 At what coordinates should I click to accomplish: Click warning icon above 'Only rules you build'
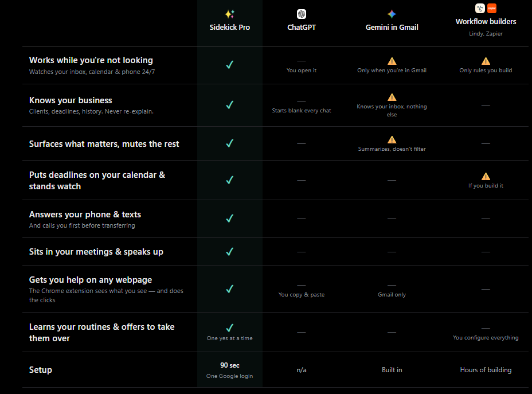click(x=486, y=61)
